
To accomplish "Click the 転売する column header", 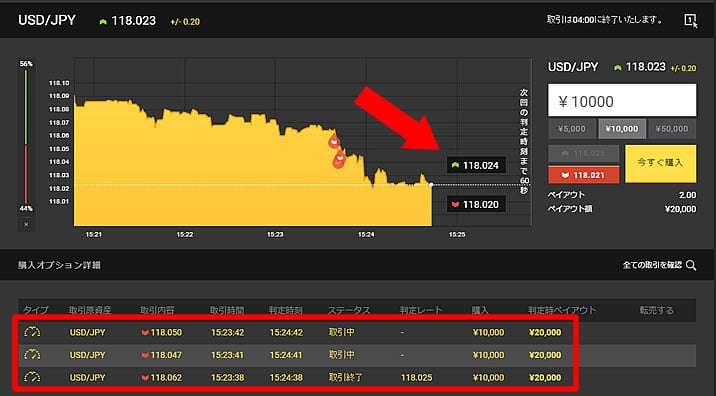I will pyautogui.click(x=656, y=310).
